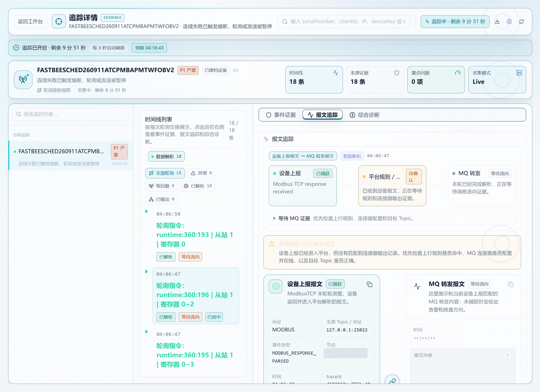Focus the 筛选追踪列表 filter field
The image size is (540, 392).
pyautogui.click(x=70, y=114)
